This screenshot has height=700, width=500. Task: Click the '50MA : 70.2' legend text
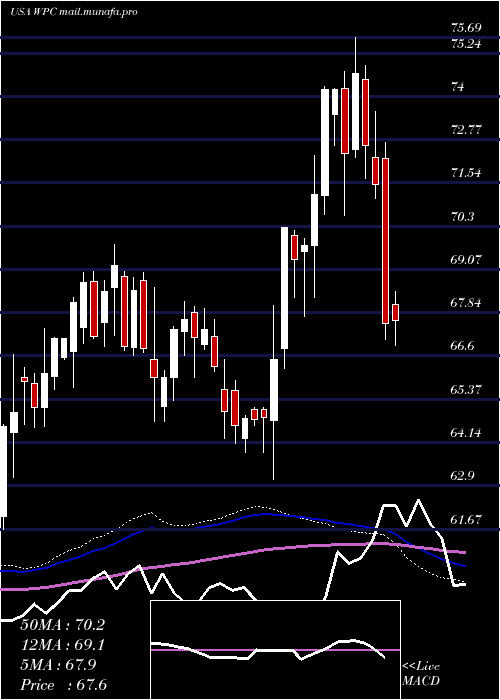point(62,625)
